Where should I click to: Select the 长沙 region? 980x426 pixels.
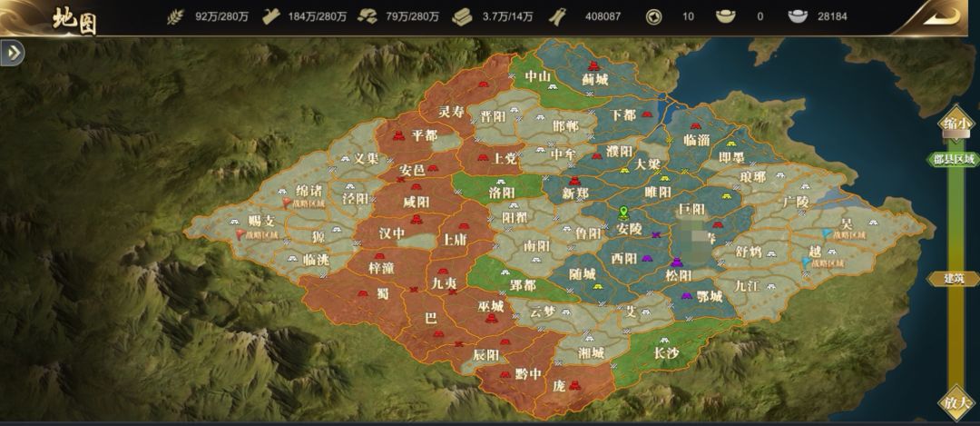pos(666,354)
